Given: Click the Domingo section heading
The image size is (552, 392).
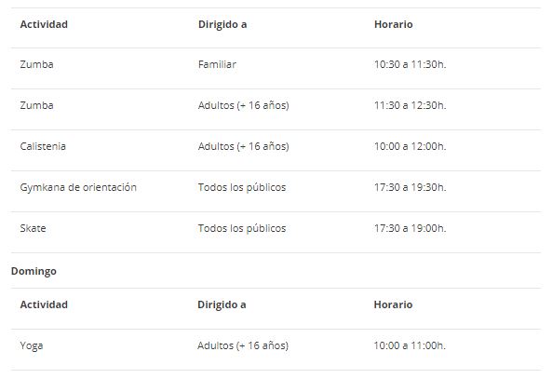Looking at the screenshot, I should [x=34, y=271].
